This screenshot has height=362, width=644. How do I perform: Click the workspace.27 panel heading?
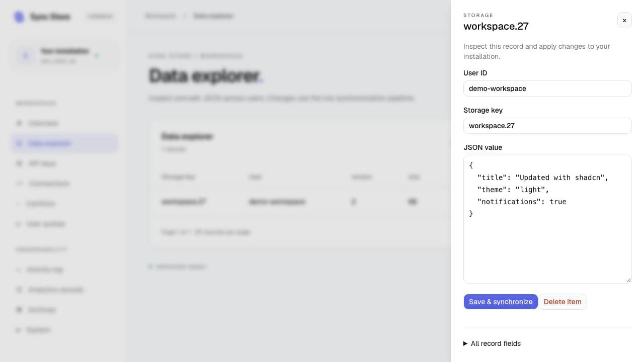(x=496, y=26)
